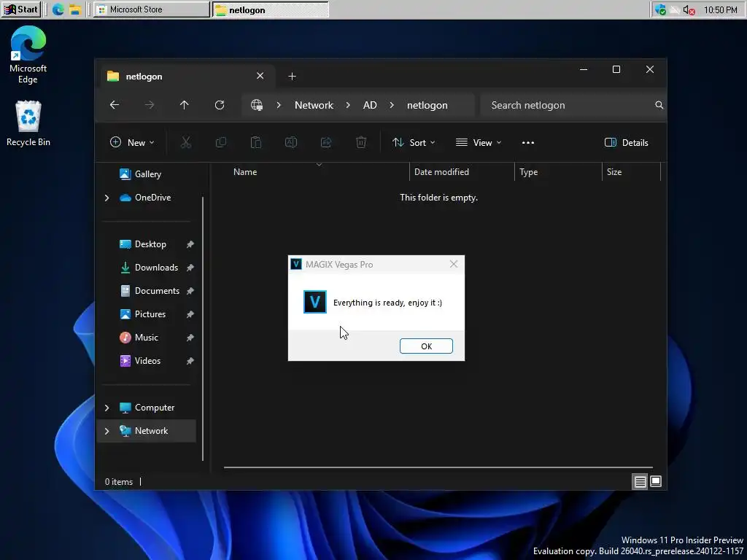Click the pin icon next to Desktop

point(190,244)
